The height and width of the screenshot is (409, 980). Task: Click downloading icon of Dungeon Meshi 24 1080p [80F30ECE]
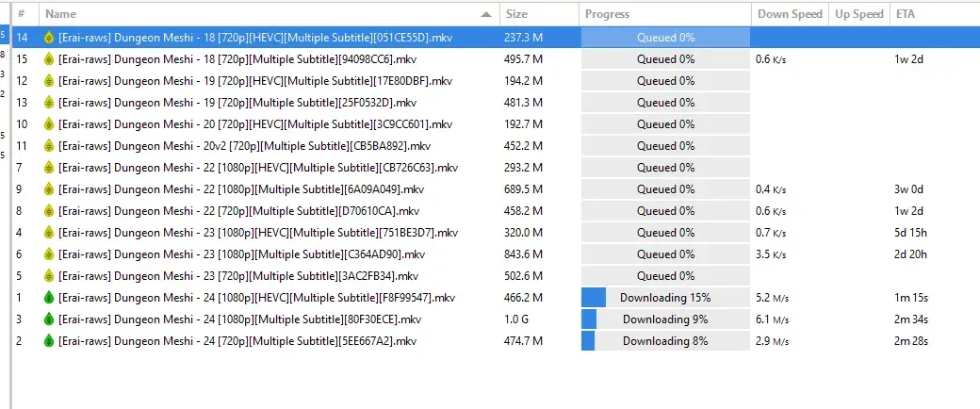(49, 319)
